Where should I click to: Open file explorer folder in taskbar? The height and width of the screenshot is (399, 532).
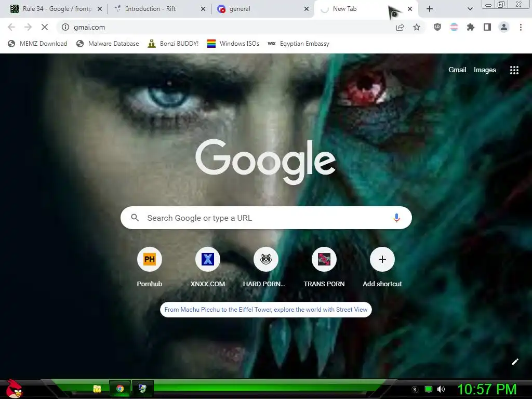pos(97,389)
